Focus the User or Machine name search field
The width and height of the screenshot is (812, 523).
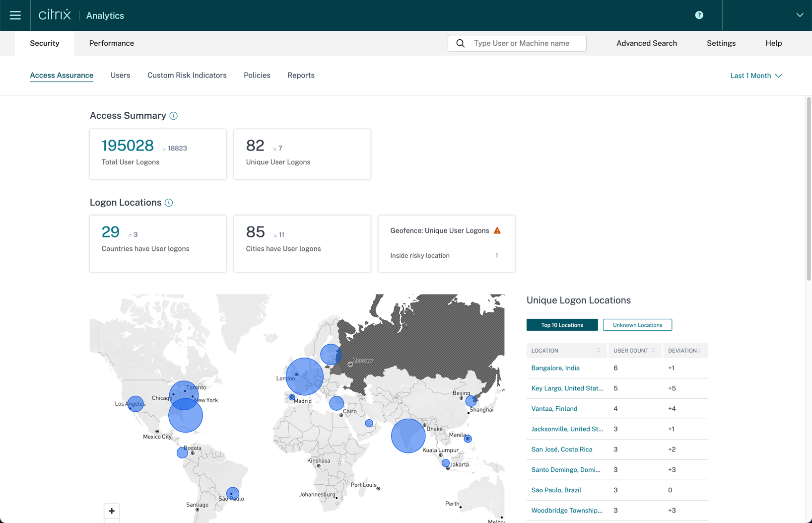(x=526, y=43)
